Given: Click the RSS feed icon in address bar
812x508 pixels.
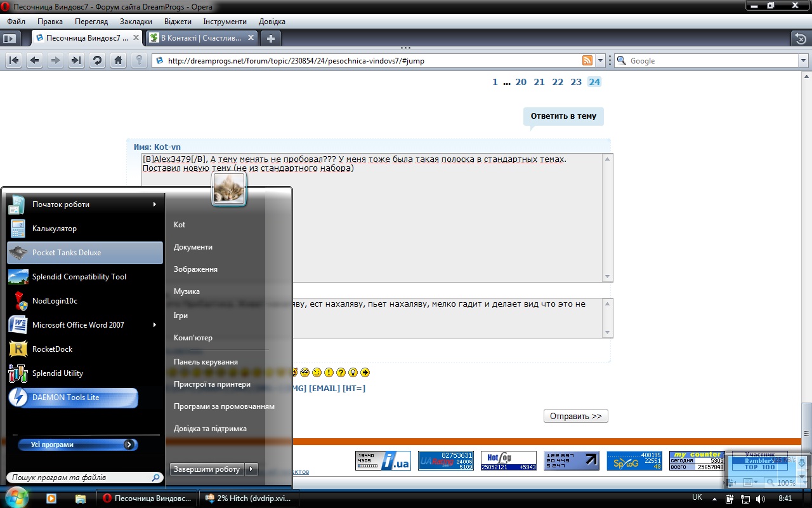Looking at the screenshot, I should click(587, 61).
